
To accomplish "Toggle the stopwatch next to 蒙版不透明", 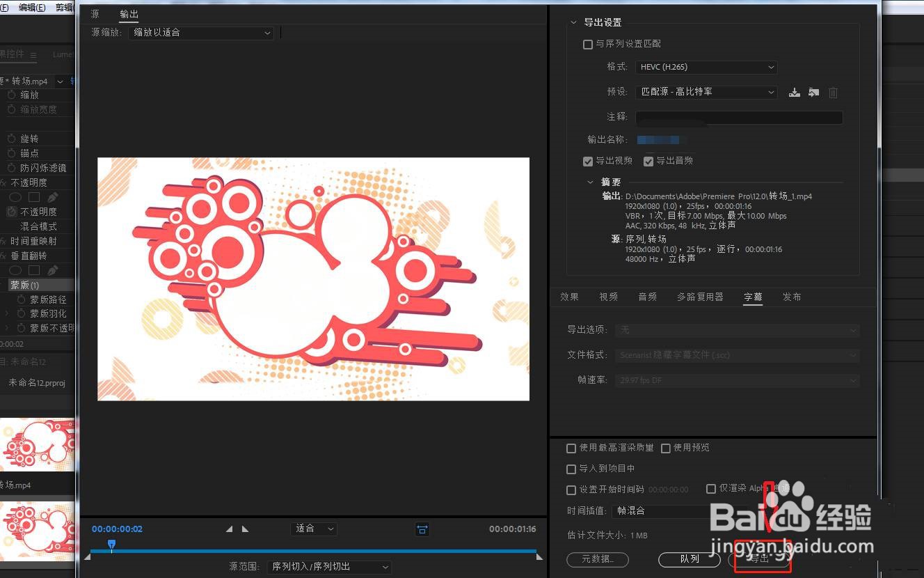I will 22,328.
